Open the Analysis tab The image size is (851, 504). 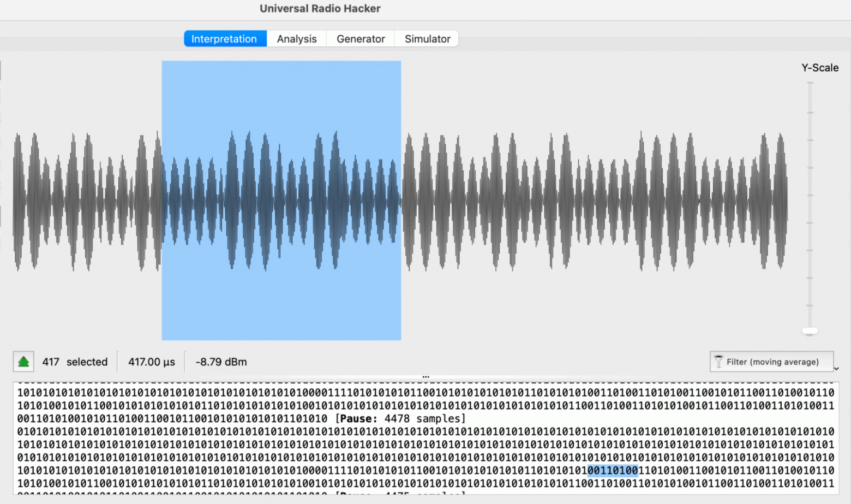[x=297, y=39]
